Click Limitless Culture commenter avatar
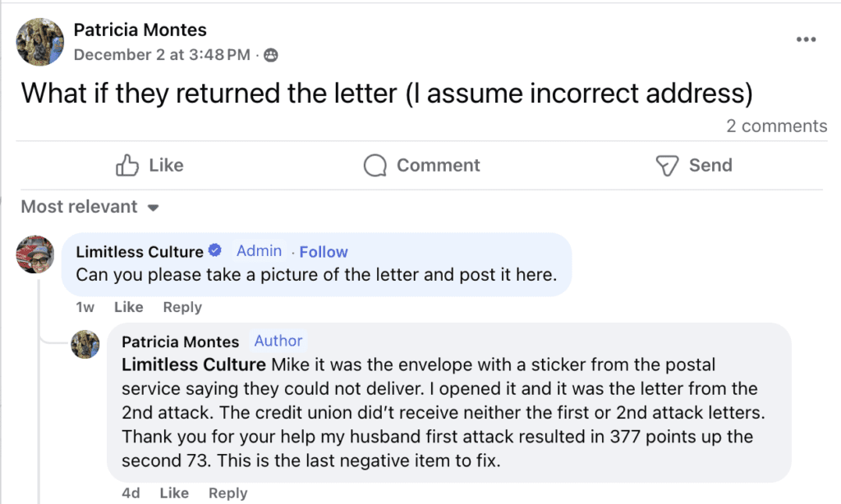841x504 pixels. [x=35, y=254]
